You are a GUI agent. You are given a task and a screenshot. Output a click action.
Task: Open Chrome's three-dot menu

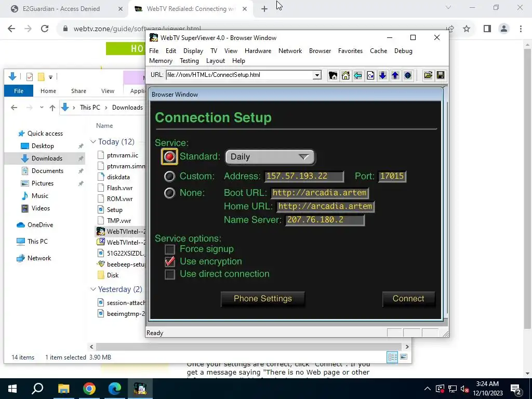[521, 29]
